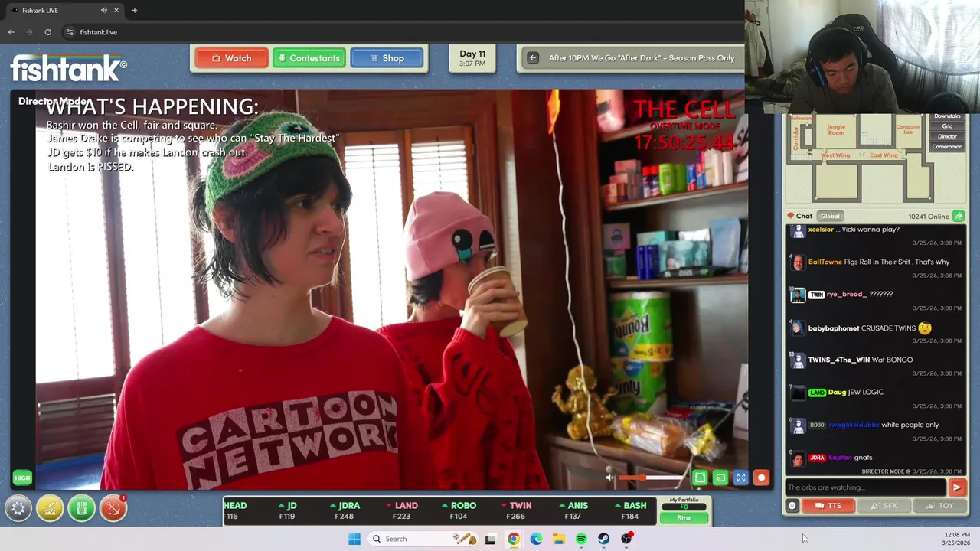Click username BallTowne in chat

coord(825,262)
